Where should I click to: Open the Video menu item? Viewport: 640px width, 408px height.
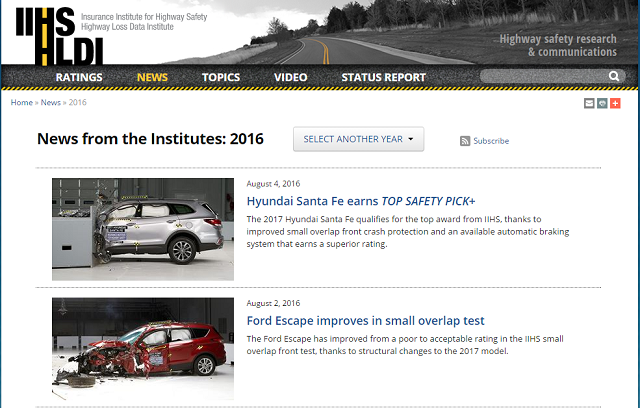click(291, 77)
